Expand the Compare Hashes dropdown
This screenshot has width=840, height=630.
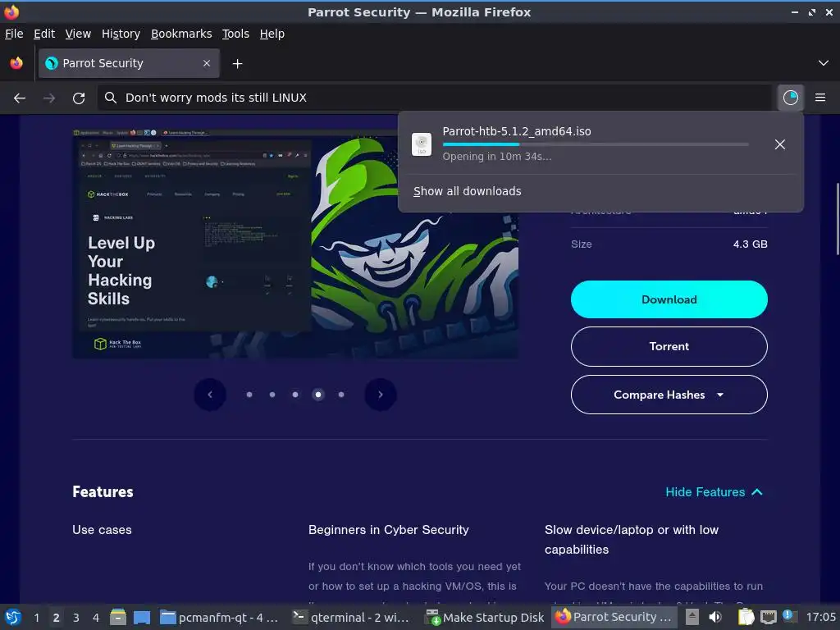pos(669,395)
